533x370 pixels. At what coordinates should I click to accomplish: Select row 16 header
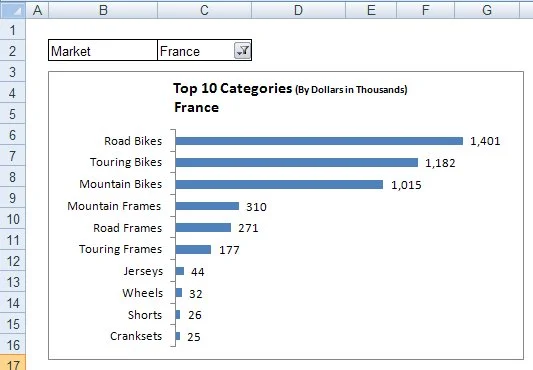point(13,345)
